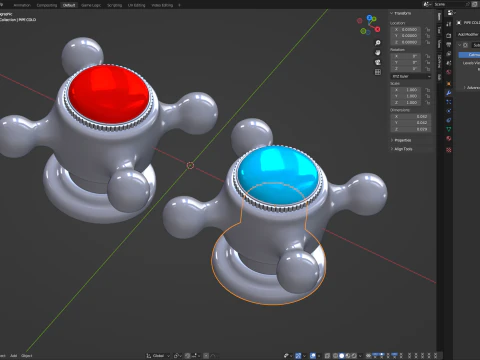Open the Output properties tab icon
The image size is (480, 360).
tap(449, 45)
